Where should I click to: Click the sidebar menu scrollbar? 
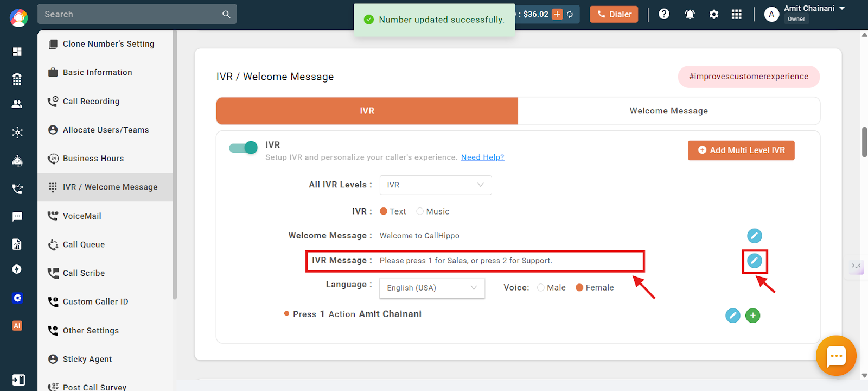pyautogui.click(x=175, y=165)
